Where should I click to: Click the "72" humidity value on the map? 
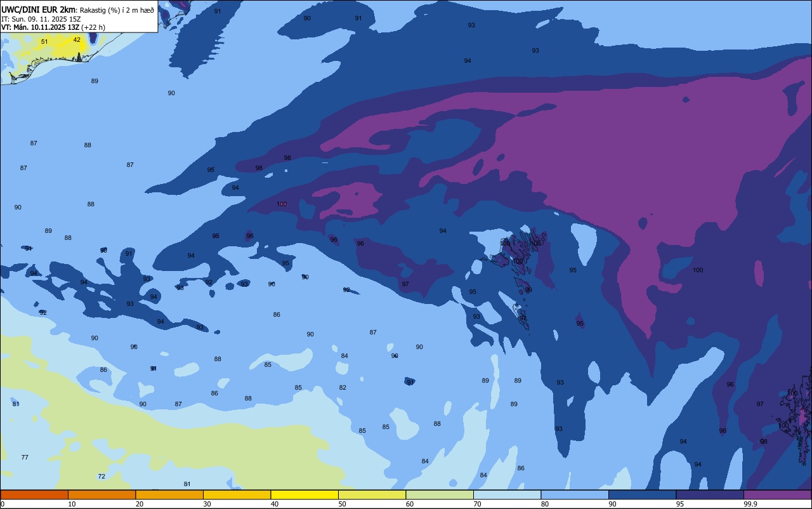click(101, 477)
